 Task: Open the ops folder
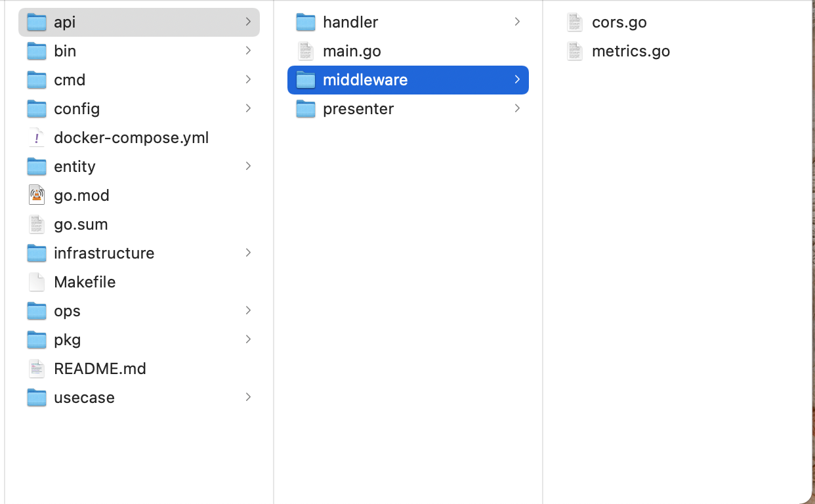tap(67, 311)
